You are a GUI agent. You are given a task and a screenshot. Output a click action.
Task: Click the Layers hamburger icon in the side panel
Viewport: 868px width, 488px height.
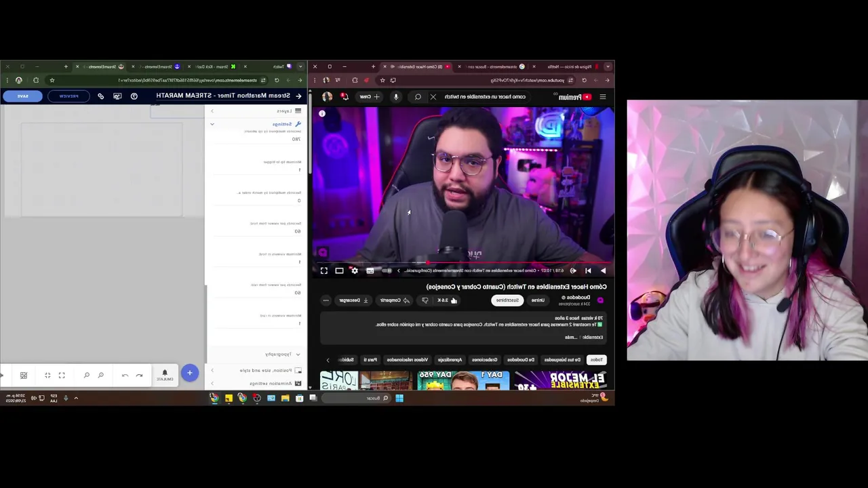[x=298, y=110]
